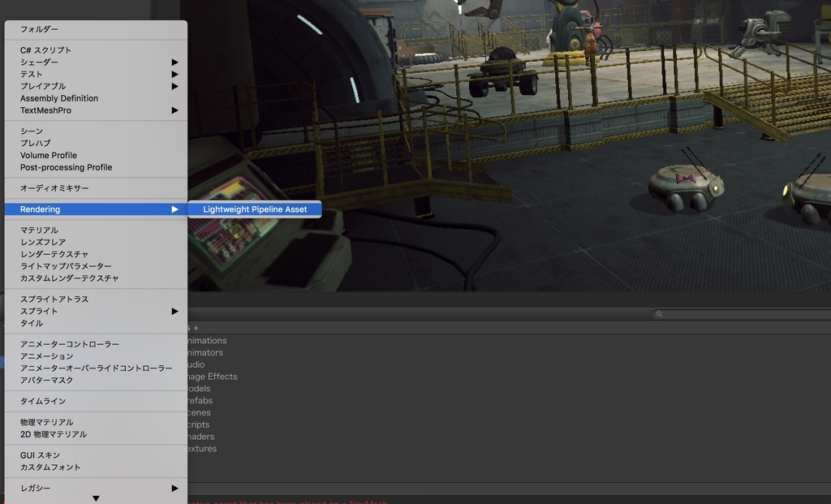Select オーディオミキサー menu item
The width and height of the screenshot is (831, 504).
96,188
